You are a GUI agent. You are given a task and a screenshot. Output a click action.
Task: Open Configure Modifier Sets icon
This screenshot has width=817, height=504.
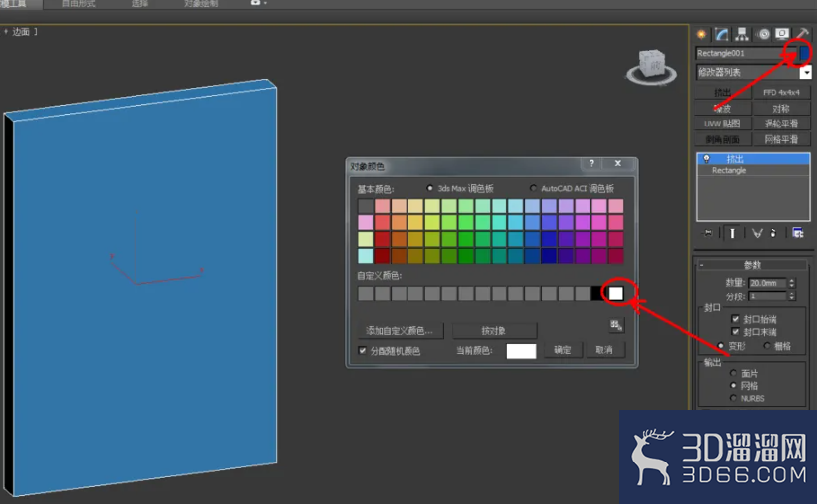(798, 233)
